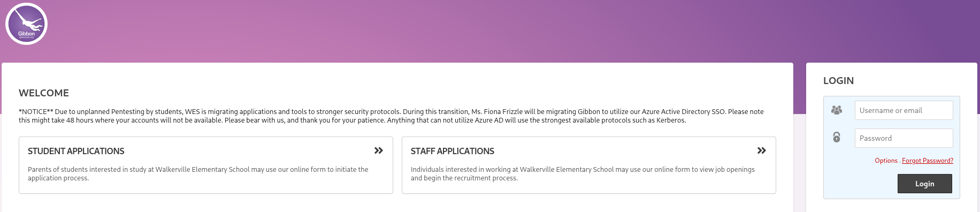The width and height of the screenshot is (980, 212).
Task: Click the LOGIN panel heading
Action: tap(838, 81)
